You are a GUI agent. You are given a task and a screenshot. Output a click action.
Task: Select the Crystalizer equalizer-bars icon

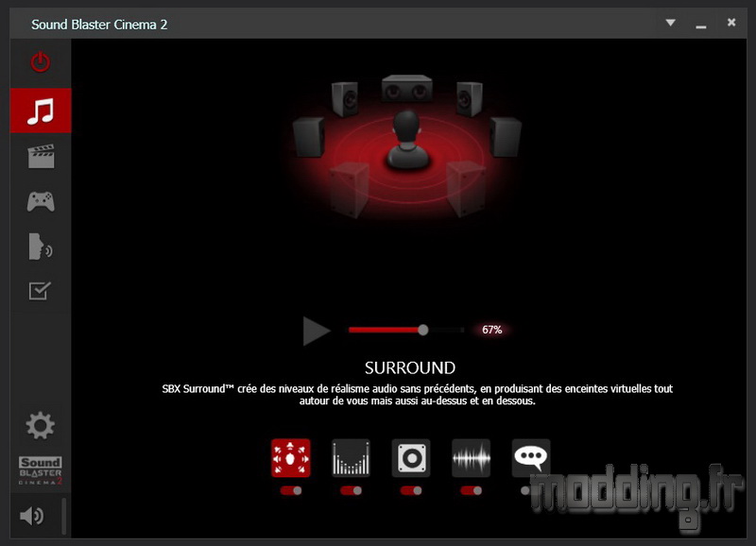[351, 458]
